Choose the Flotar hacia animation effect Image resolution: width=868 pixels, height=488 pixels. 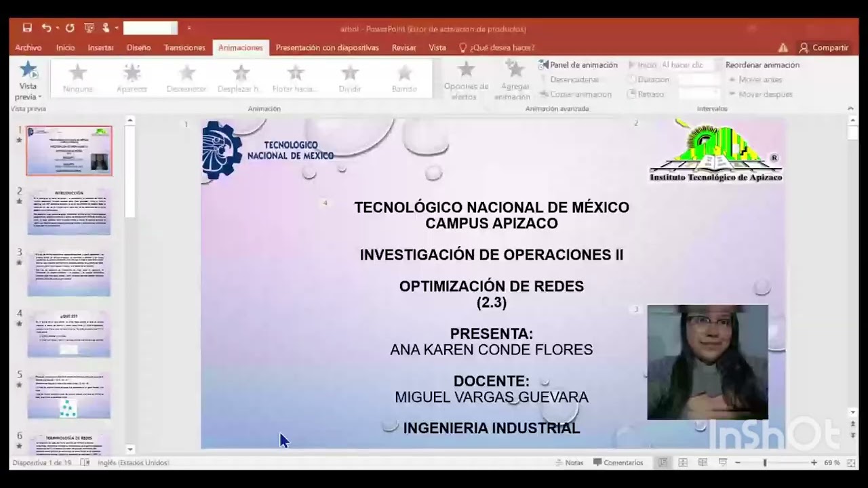point(295,79)
